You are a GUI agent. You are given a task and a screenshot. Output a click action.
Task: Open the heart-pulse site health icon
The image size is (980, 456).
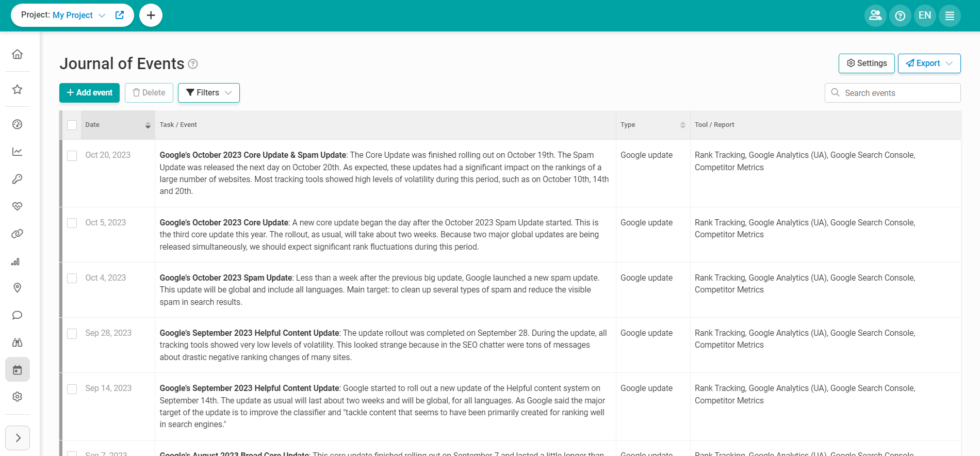pos(18,206)
